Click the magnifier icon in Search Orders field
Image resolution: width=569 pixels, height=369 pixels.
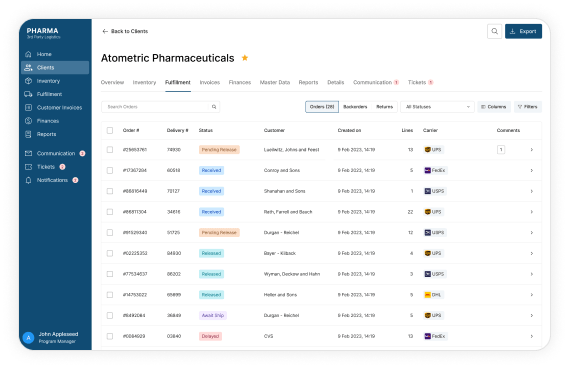214,107
